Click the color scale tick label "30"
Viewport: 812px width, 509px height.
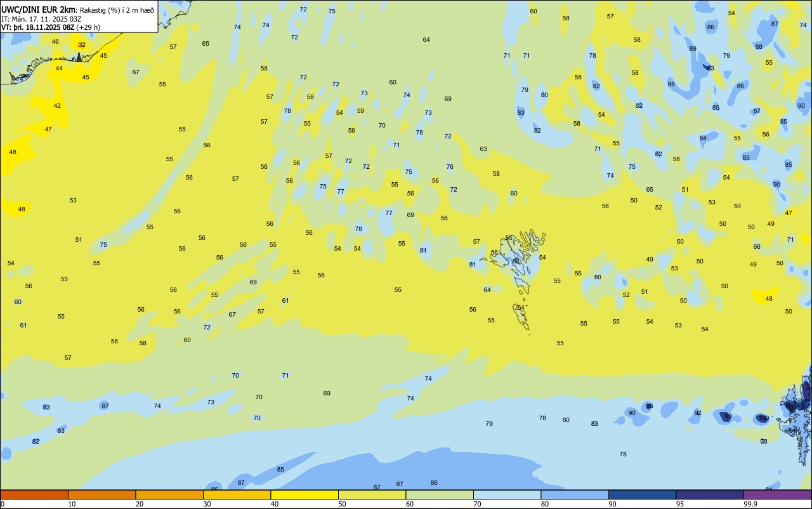point(207,504)
